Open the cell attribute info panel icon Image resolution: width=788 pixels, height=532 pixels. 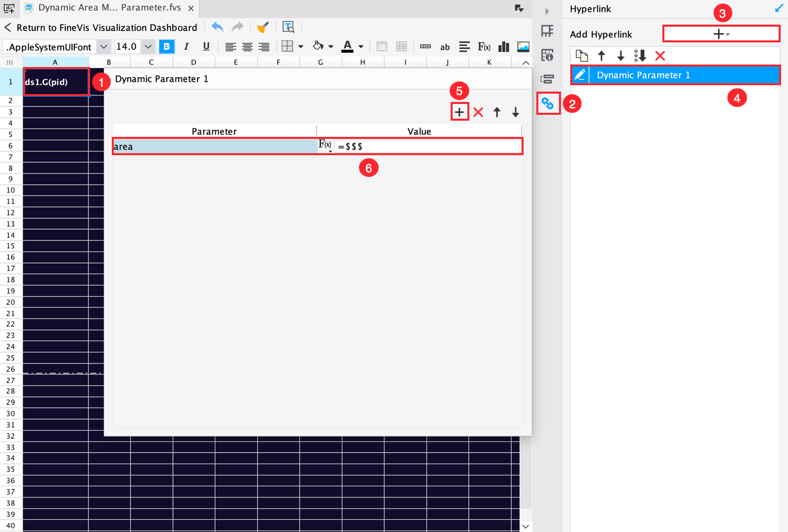pyautogui.click(x=547, y=55)
